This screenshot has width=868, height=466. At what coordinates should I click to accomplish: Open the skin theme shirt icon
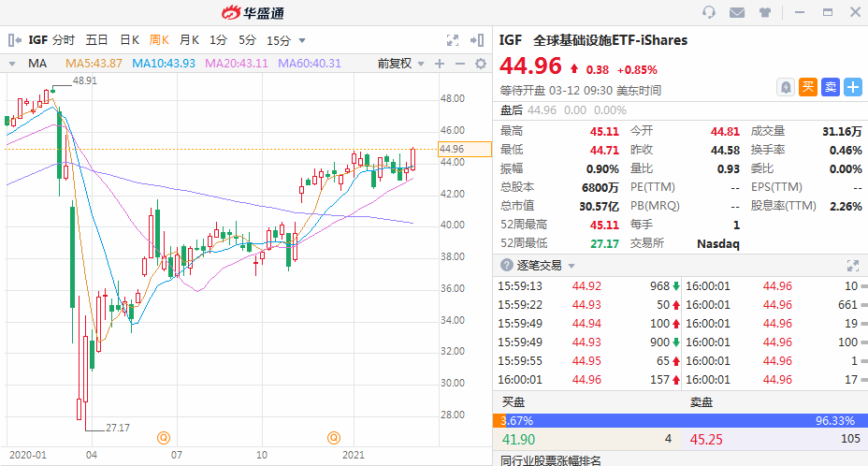tap(765, 12)
